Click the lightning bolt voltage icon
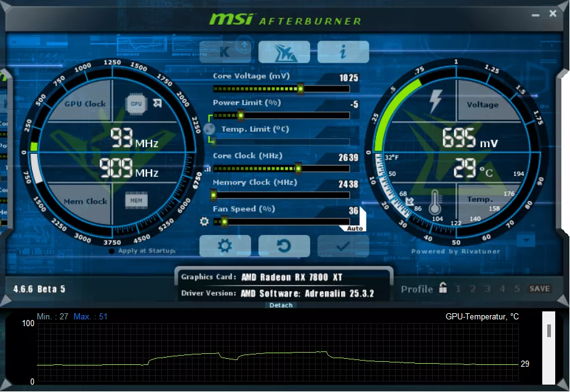 click(435, 102)
